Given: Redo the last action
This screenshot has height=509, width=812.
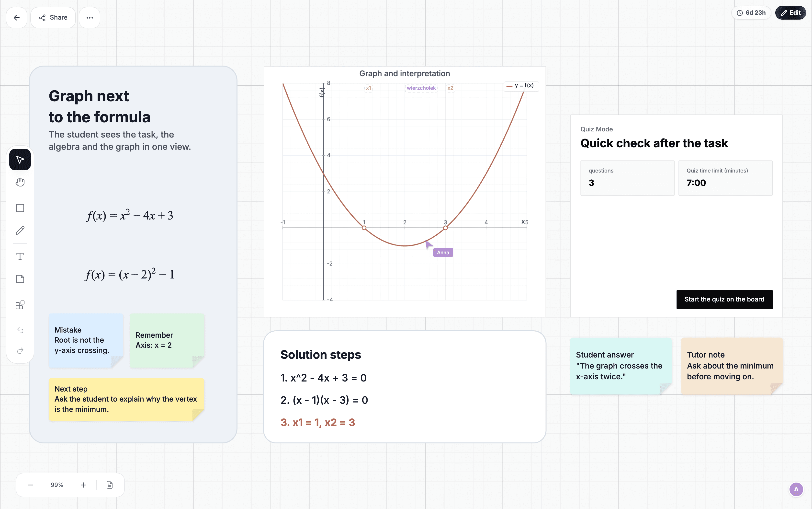Looking at the screenshot, I should (20, 351).
